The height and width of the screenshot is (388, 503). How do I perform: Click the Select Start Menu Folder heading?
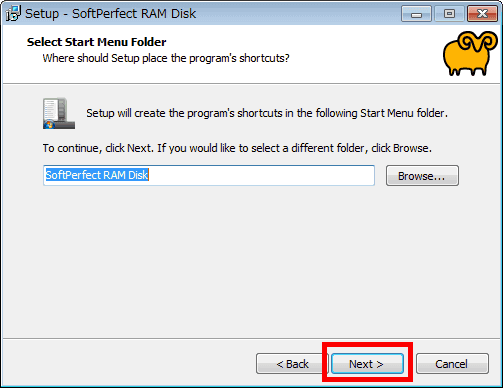pos(96,42)
